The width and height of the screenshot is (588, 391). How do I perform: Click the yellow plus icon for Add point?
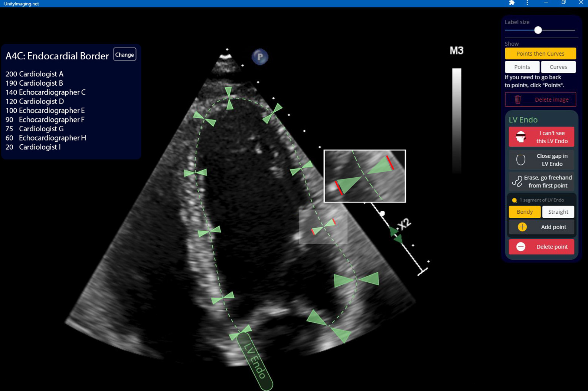522,227
